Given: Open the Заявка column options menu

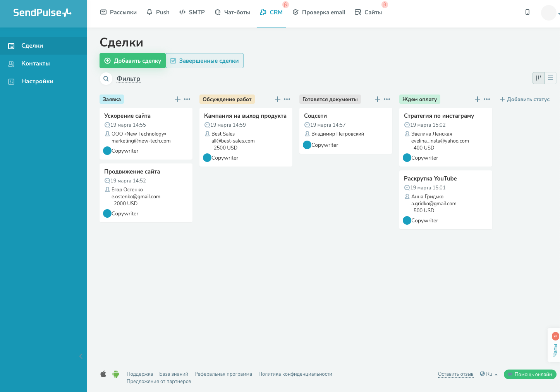Looking at the screenshot, I should 187,99.
